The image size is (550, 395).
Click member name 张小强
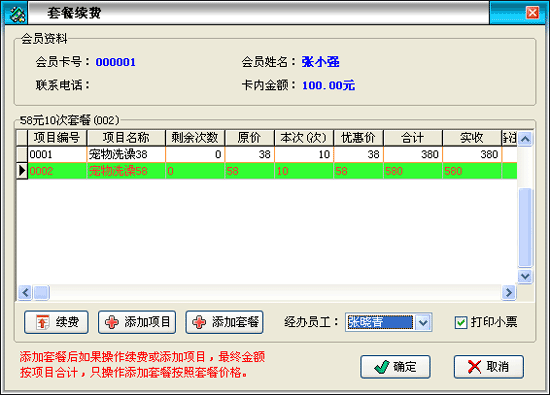320,62
